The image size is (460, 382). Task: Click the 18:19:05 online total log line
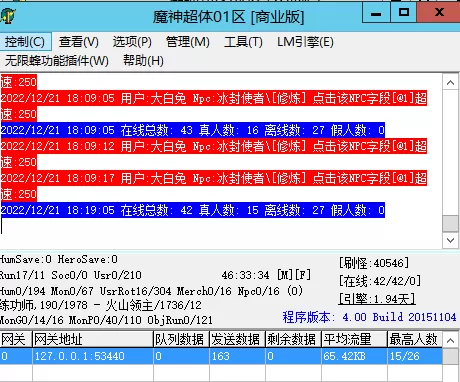pyautogui.click(x=193, y=210)
